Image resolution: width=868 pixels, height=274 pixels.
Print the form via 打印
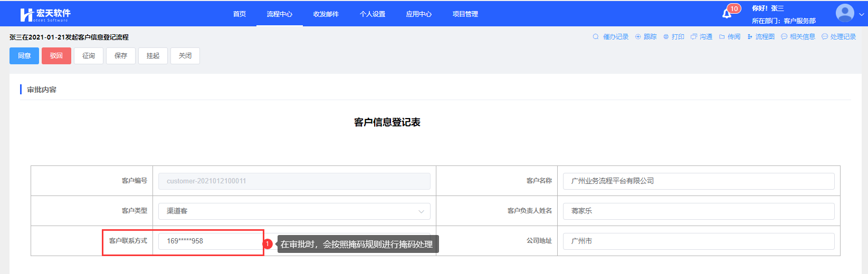click(x=674, y=37)
